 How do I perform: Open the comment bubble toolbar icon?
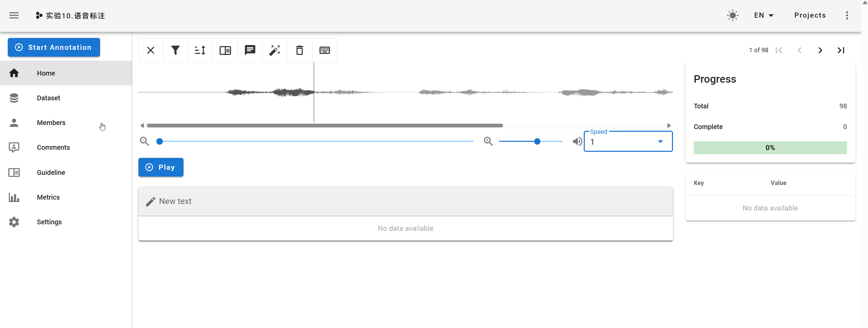point(250,50)
